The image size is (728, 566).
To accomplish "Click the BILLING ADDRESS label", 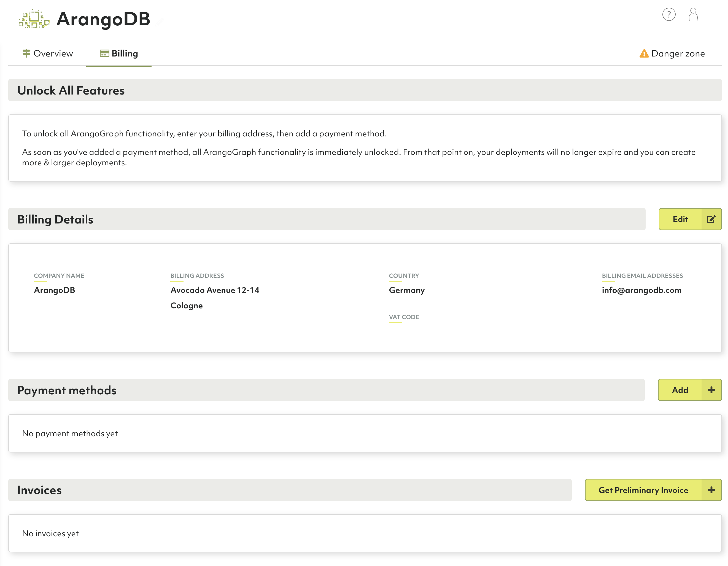I will point(197,276).
